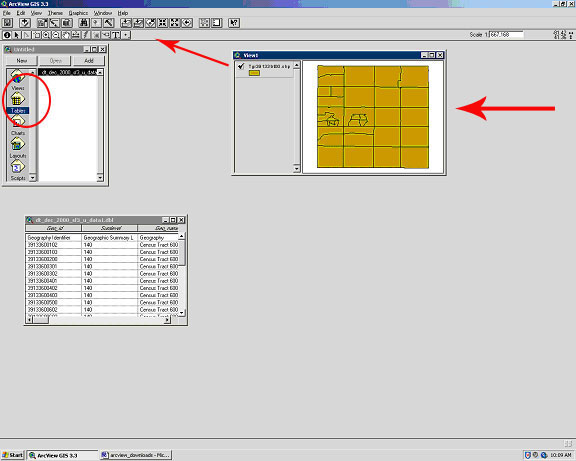Screen dimensions: 576x461
Task: Click the project icon list scroll-down arrow
Action: click(x=32, y=178)
